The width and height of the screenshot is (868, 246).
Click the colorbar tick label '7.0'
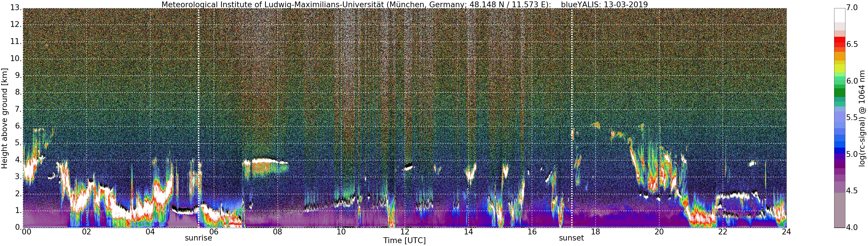[852, 8]
